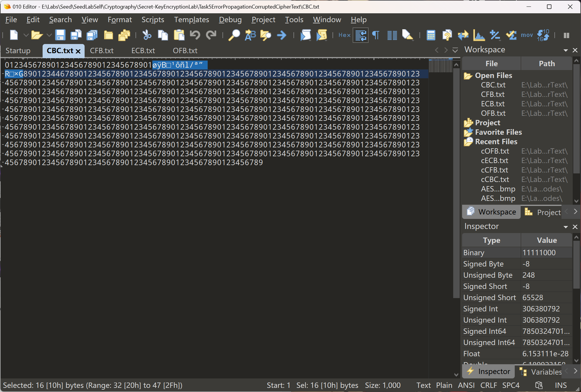Click INS mode in status bar

pyautogui.click(x=561, y=385)
